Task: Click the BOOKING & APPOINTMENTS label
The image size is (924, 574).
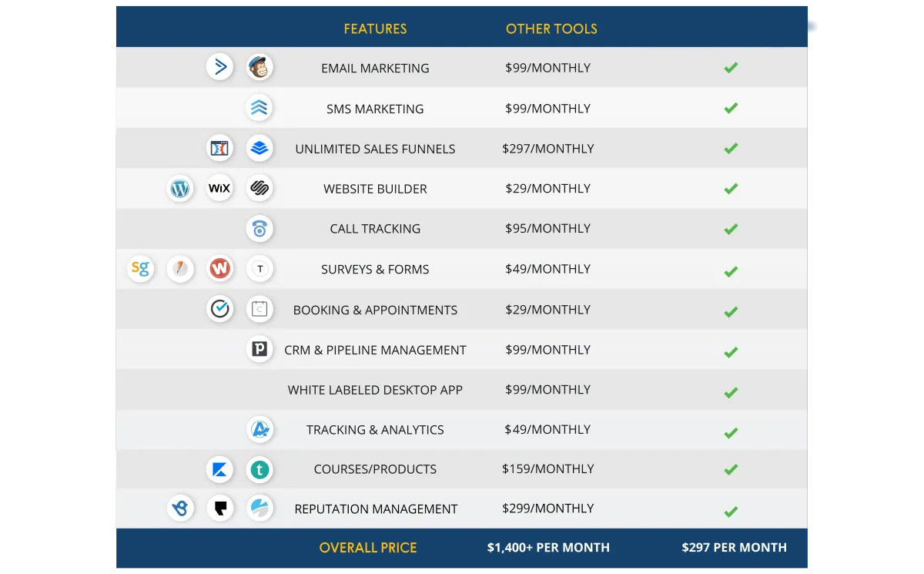Action: click(x=375, y=310)
